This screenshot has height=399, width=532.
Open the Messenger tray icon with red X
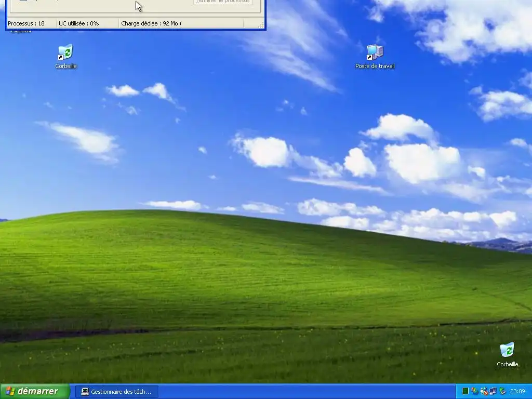[x=484, y=391]
